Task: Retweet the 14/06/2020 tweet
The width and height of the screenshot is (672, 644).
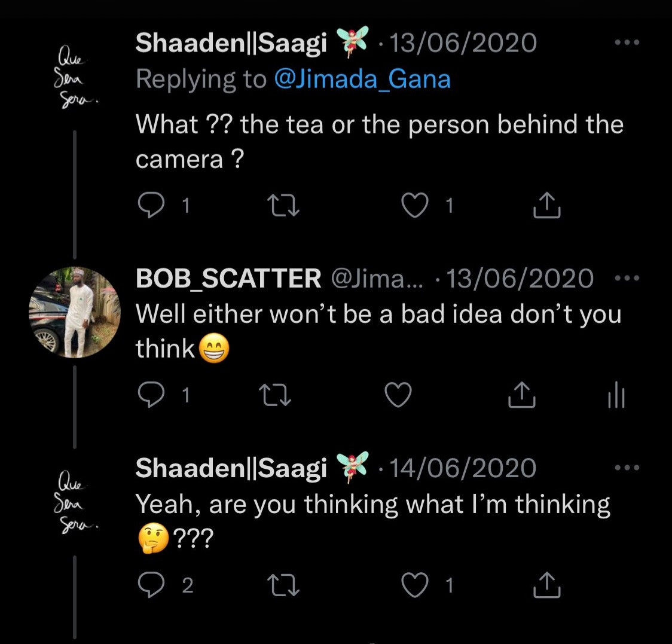Action: [x=282, y=586]
